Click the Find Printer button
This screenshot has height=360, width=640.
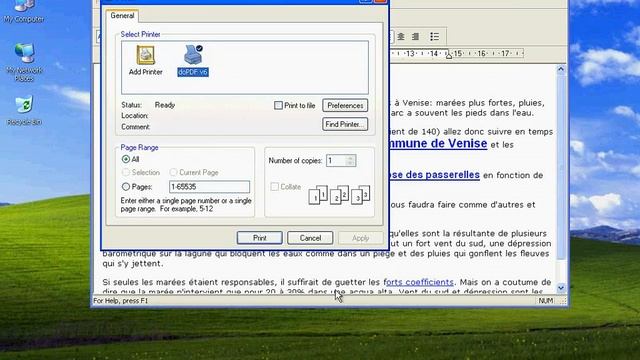coord(345,124)
